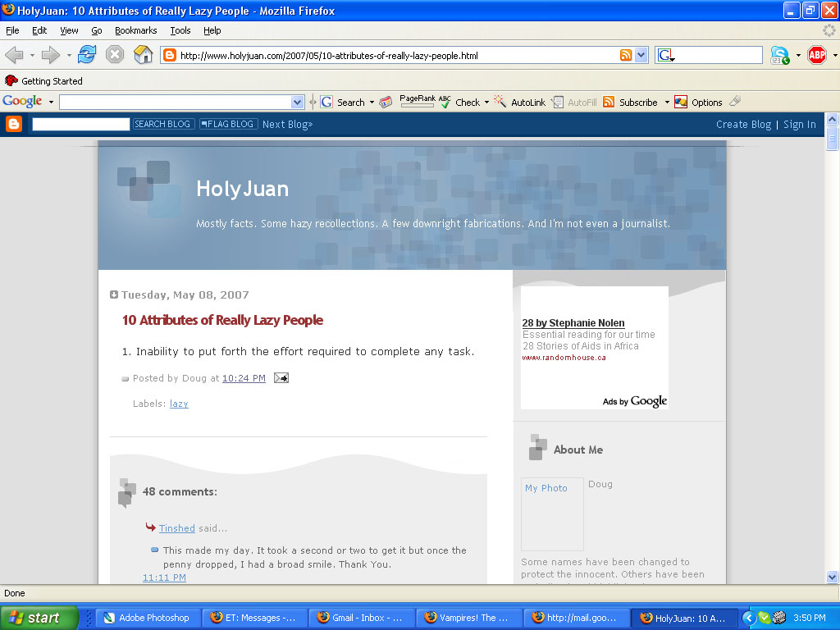Click the AutoLink wand icon
The image size is (840, 630).
(x=500, y=103)
